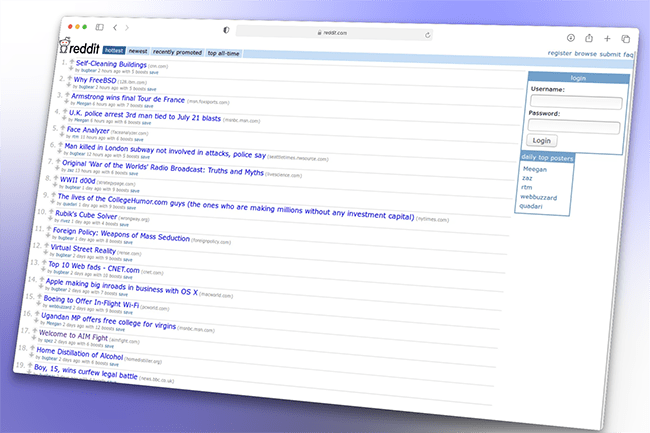Reload the page with the refresh icon
Screen dimensions: 650x433
click(427, 35)
